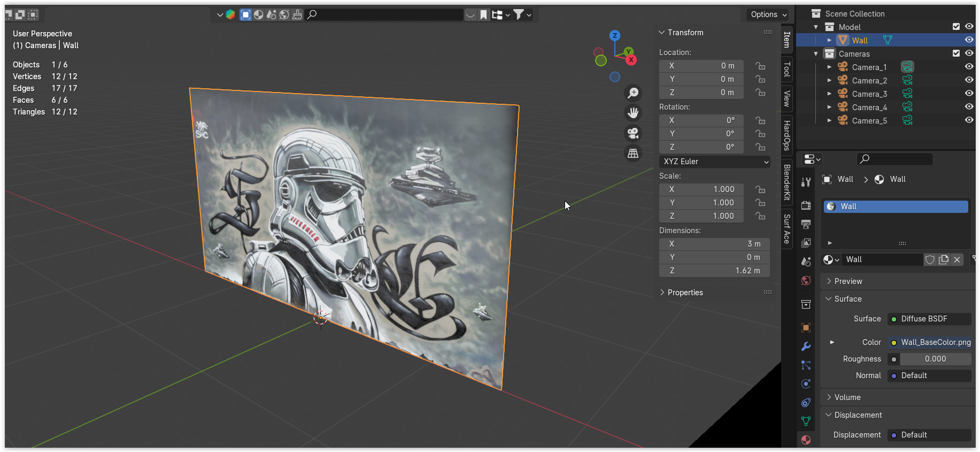Hide Camera_4 in viewport

coord(969,106)
